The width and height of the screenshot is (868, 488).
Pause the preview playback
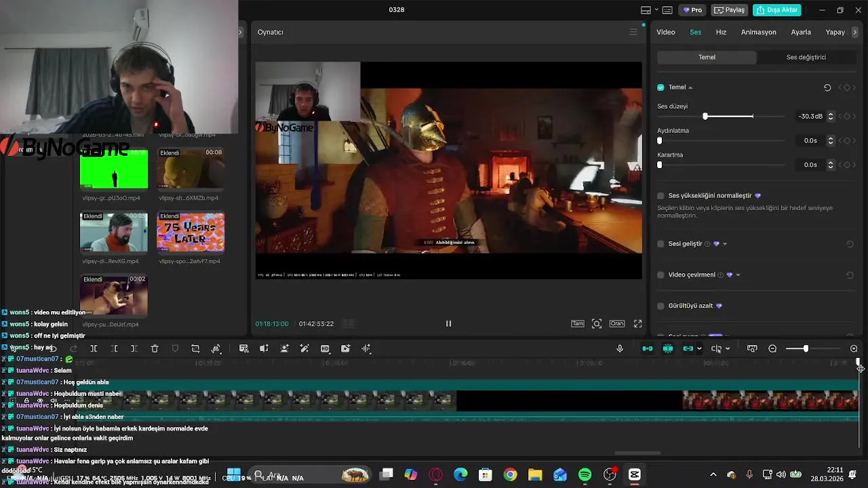[448, 324]
